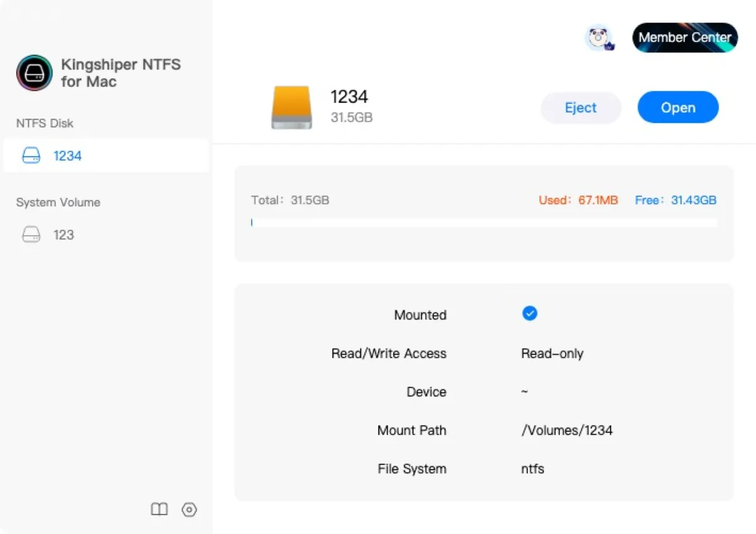Click the disk icon beside 123 volume

click(31, 235)
